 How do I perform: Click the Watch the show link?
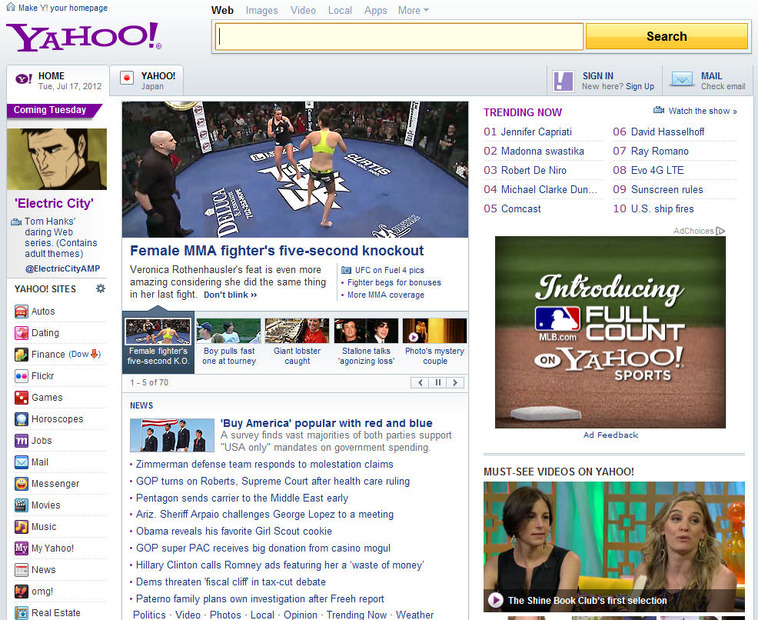coord(702,111)
